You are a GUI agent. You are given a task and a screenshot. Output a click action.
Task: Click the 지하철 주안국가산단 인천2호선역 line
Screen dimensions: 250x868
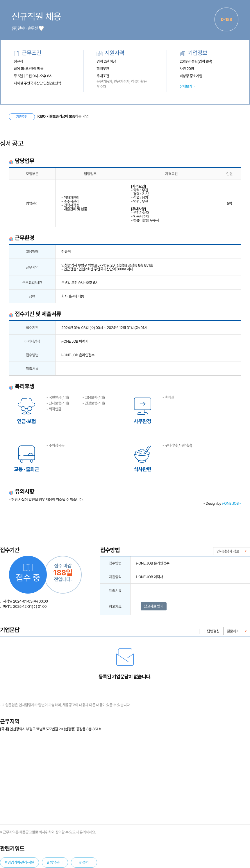tap(37, 83)
